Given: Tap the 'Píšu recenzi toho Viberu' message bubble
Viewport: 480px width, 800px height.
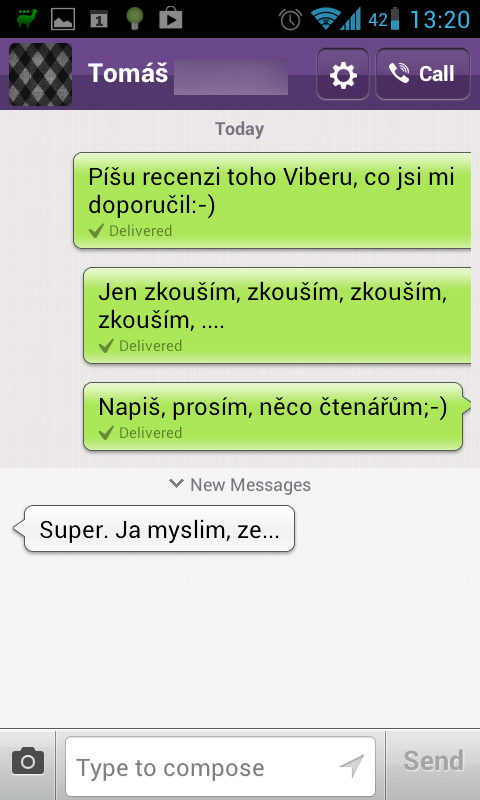Looking at the screenshot, I should [x=272, y=201].
